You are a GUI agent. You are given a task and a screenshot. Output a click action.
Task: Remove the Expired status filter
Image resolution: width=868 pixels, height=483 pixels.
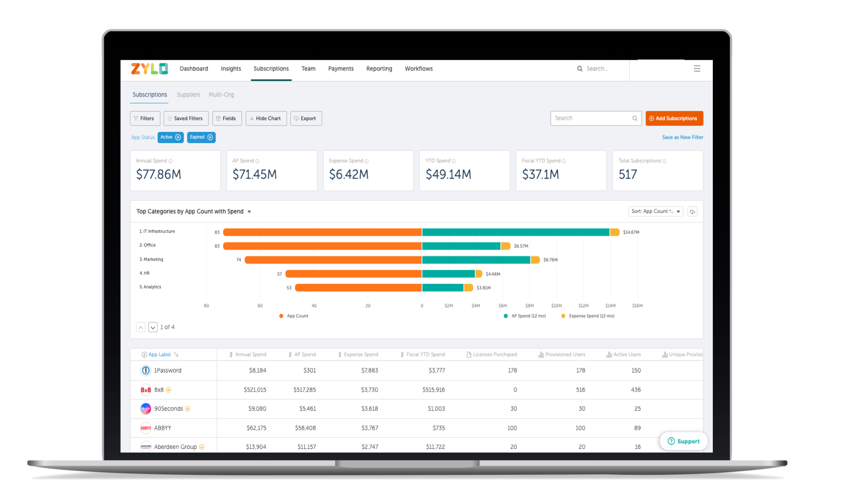210,137
